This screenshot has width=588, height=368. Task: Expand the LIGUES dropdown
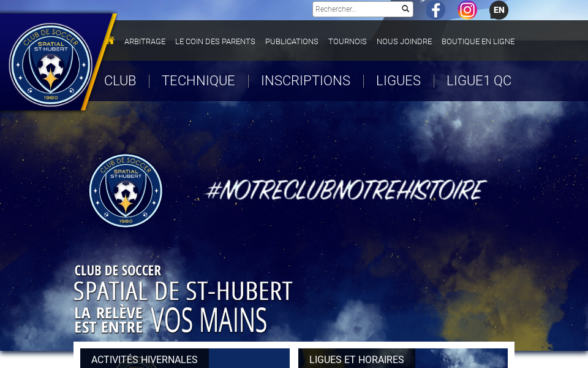tap(398, 80)
